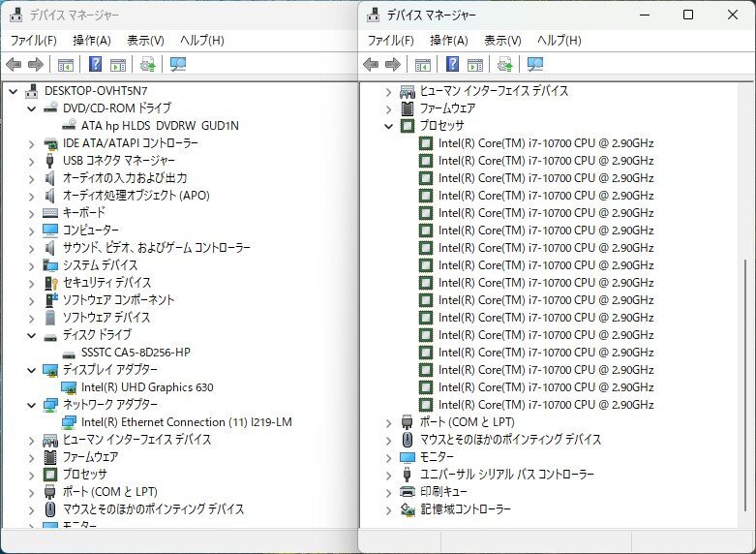Click the Intel Ethernet Connection I219-LM icon
The height and width of the screenshot is (554, 756).
(69, 422)
